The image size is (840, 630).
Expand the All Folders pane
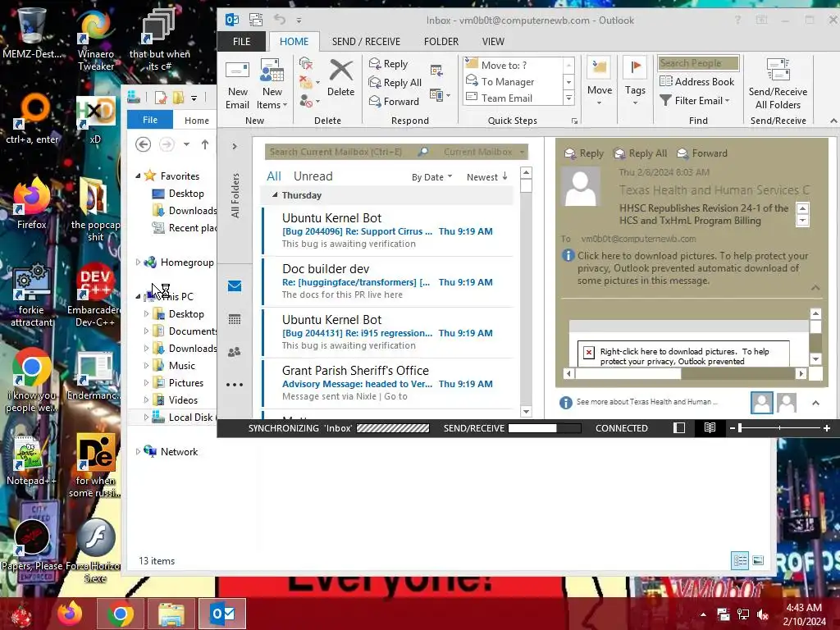(x=234, y=146)
